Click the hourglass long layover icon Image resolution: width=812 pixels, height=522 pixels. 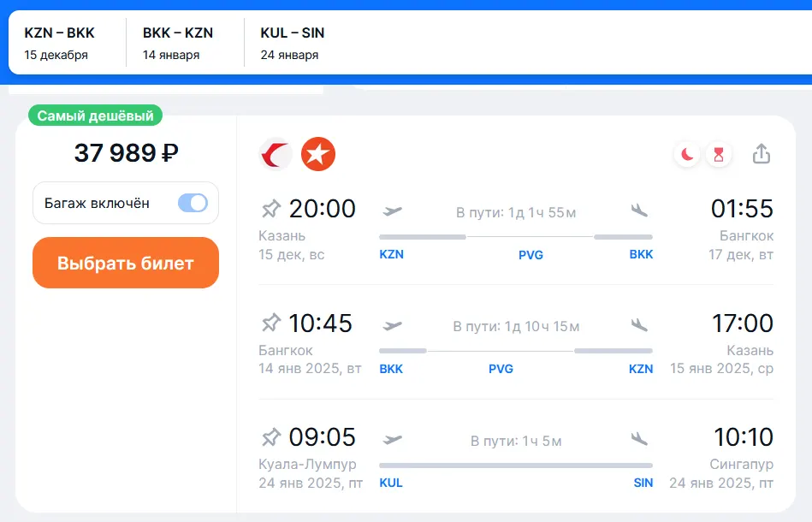(718, 154)
